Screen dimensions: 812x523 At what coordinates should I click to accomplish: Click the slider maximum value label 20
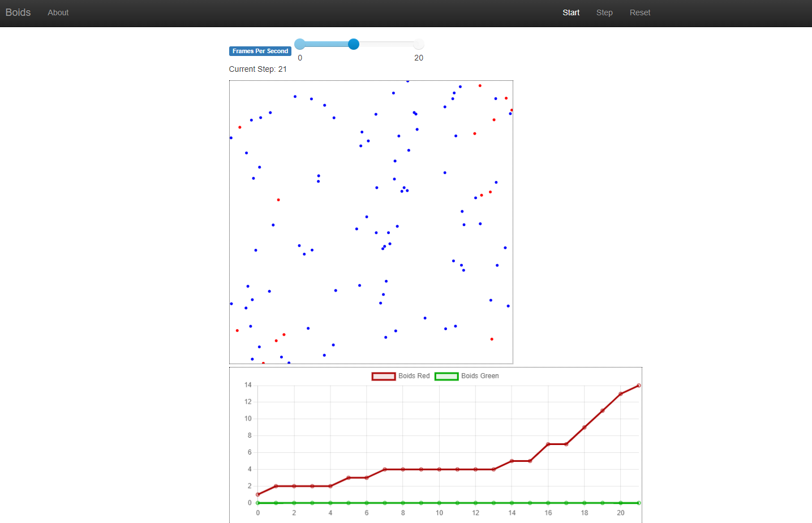[419, 58]
